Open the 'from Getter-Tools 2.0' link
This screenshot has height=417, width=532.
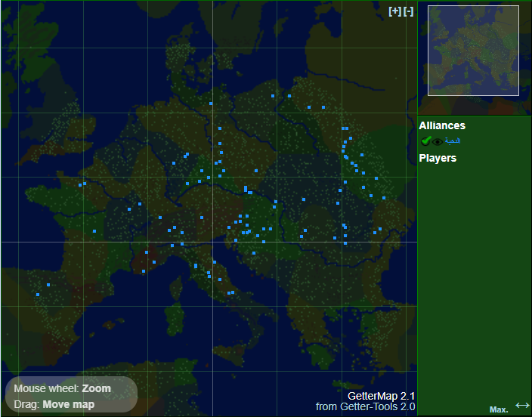click(x=366, y=406)
